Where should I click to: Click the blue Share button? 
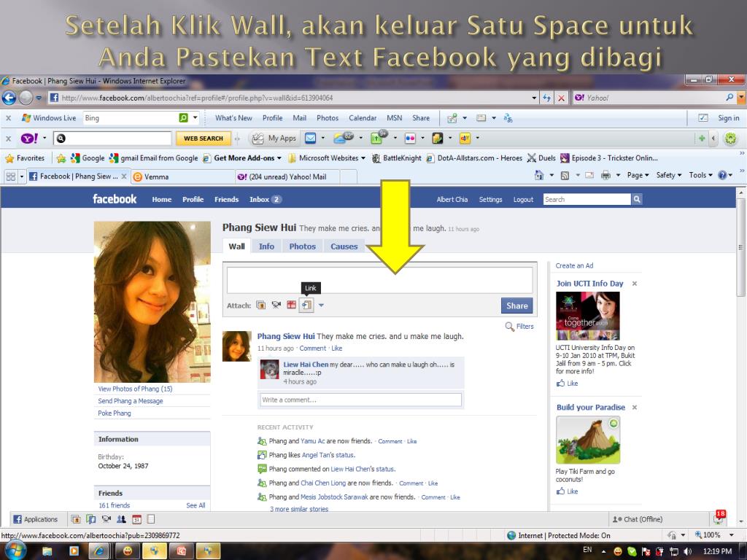[x=517, y=306]
